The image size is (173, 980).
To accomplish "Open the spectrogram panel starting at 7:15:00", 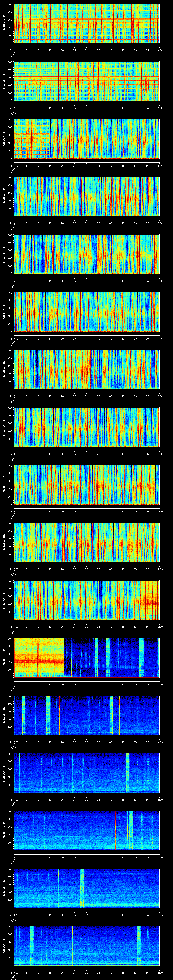I will tap(87, 831).
